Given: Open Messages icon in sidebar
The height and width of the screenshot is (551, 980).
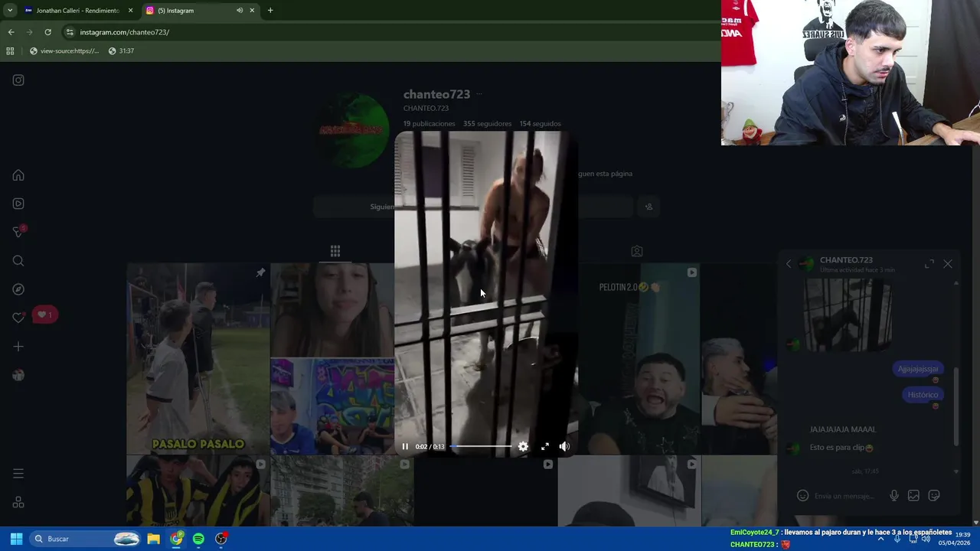Looking at the screenshot, I should pos(18,232).
